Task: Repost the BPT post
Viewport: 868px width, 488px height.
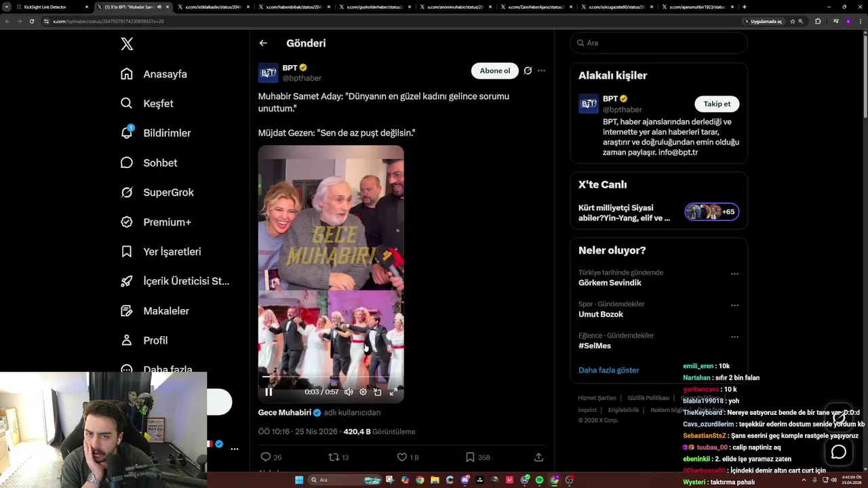Action: pos(334,457)
